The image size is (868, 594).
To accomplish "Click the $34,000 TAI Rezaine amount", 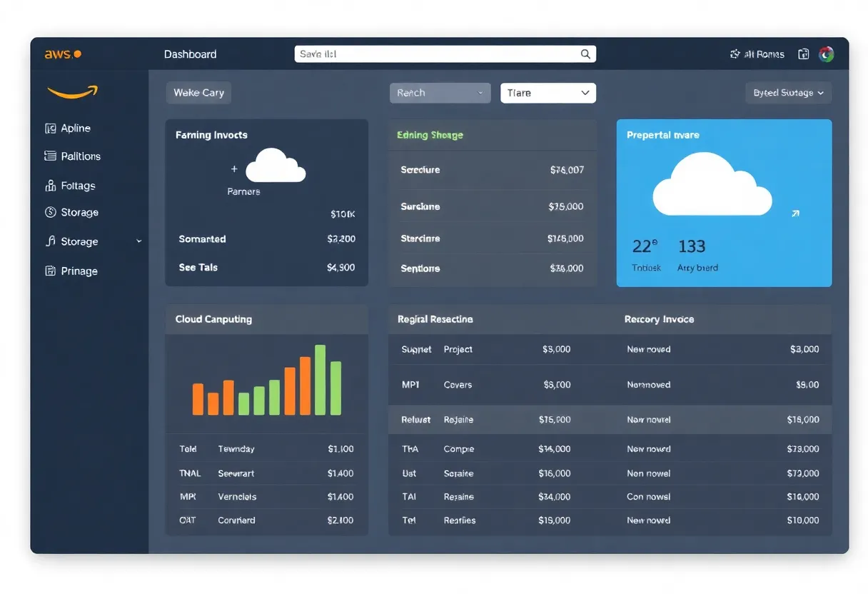I will click(554, 497).
